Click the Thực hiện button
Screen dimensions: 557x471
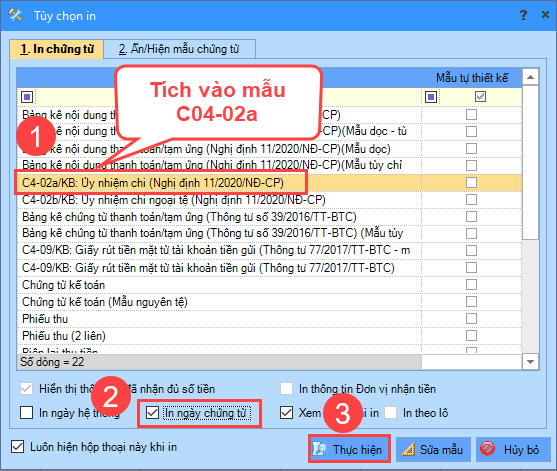click(350, 449)
